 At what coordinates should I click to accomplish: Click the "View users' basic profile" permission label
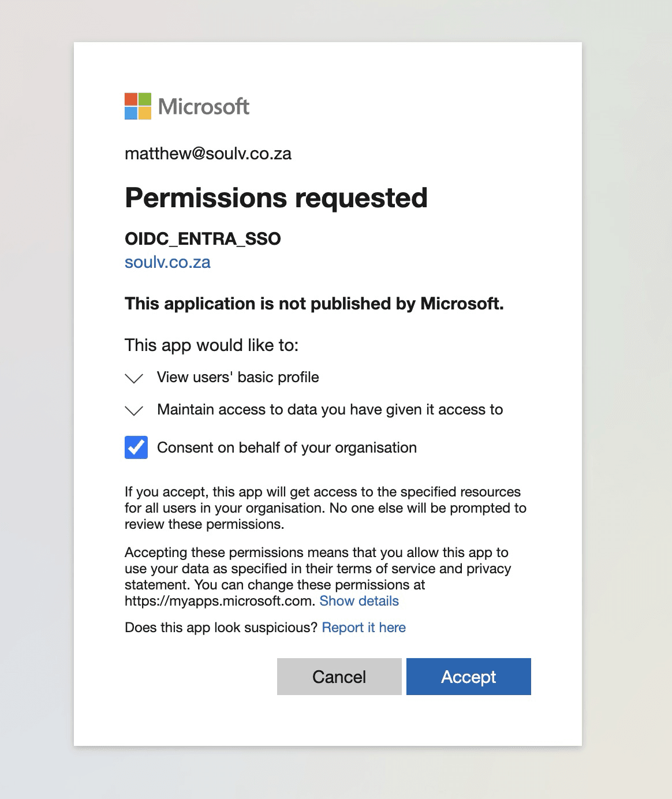click(238, 378)
